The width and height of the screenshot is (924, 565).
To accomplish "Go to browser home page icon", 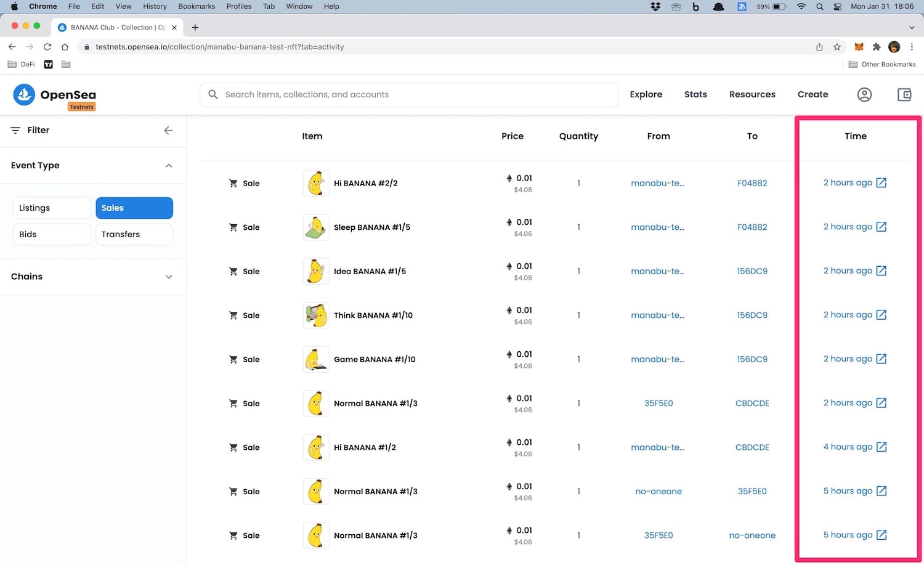I will [65, 47].
